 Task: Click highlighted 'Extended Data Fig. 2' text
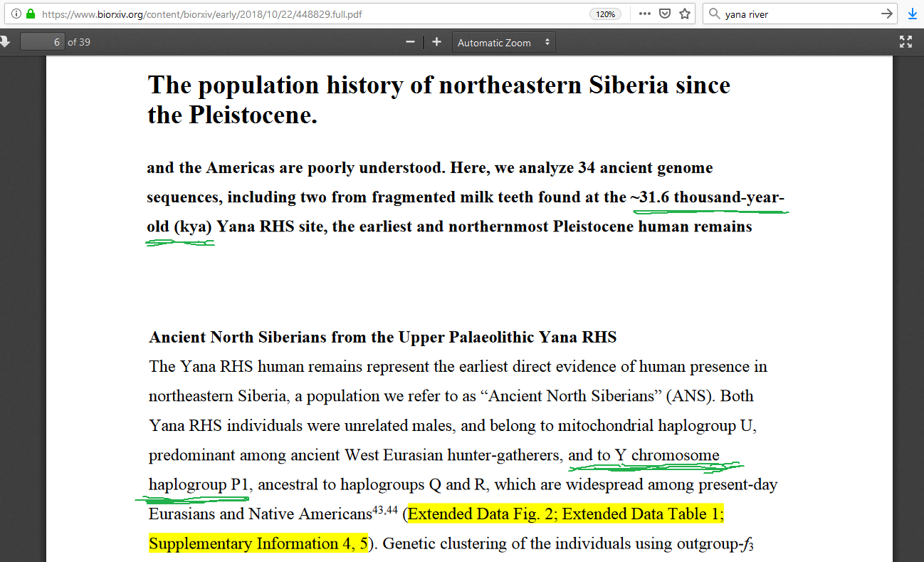pos(481,514)
